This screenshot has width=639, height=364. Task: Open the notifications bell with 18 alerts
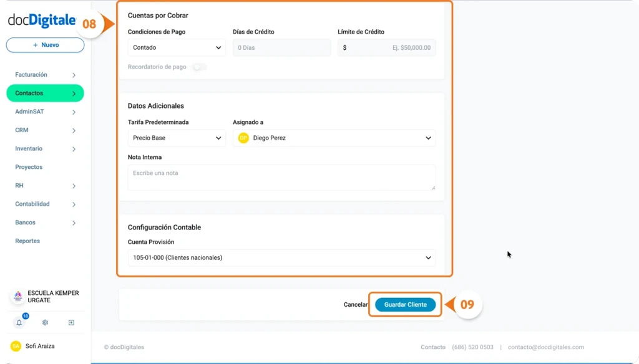(x=19, y=322)
